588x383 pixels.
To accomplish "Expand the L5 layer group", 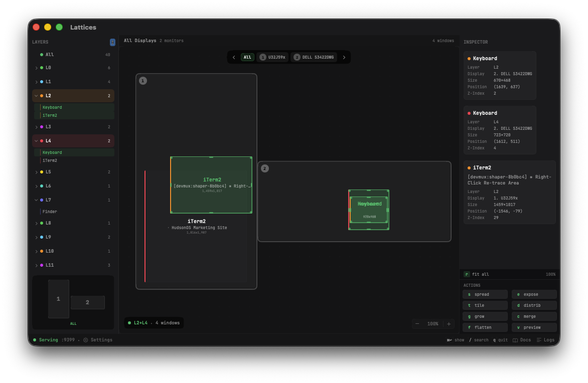I will pyautogui.click(x=36, y=172).
